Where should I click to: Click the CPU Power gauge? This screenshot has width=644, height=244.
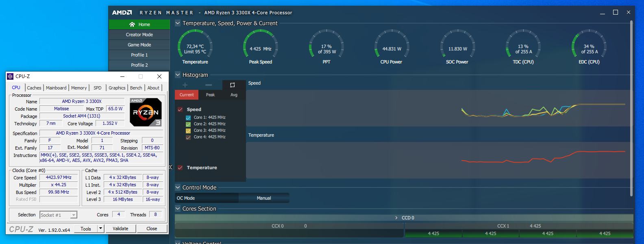coord(392,47)
